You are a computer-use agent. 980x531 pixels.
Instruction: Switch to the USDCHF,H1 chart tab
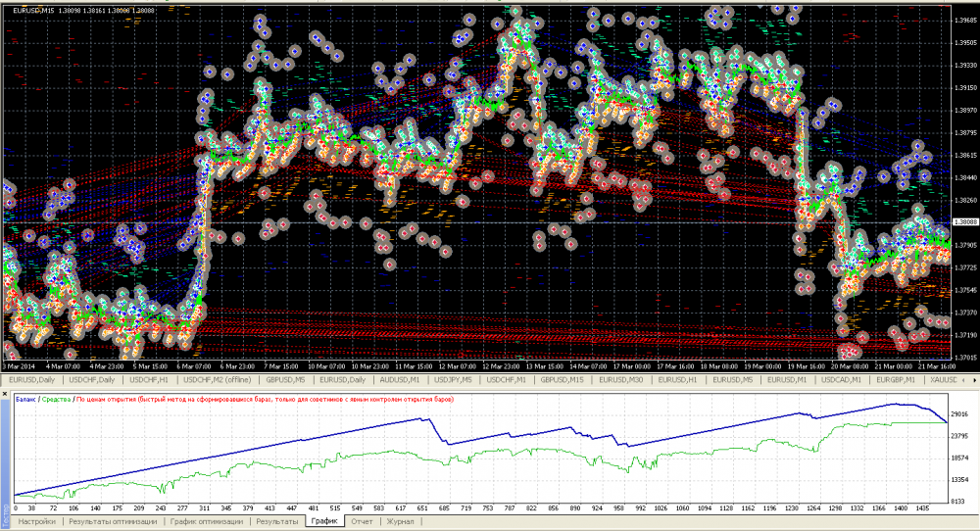149,380
